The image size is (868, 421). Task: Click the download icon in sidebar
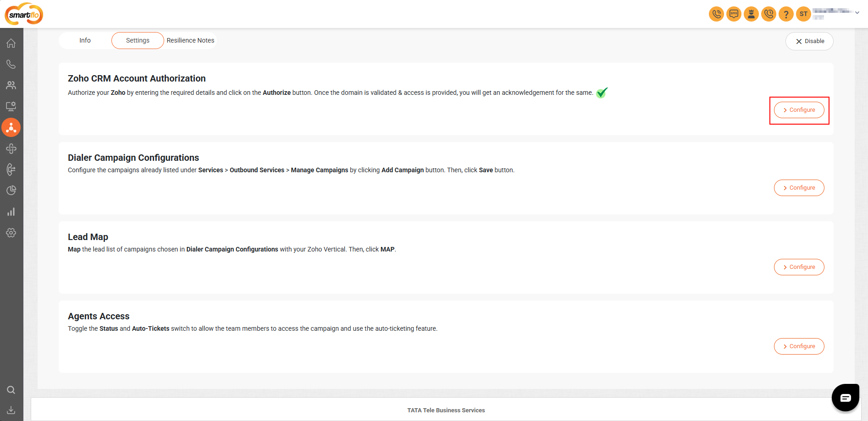(11, 410)
